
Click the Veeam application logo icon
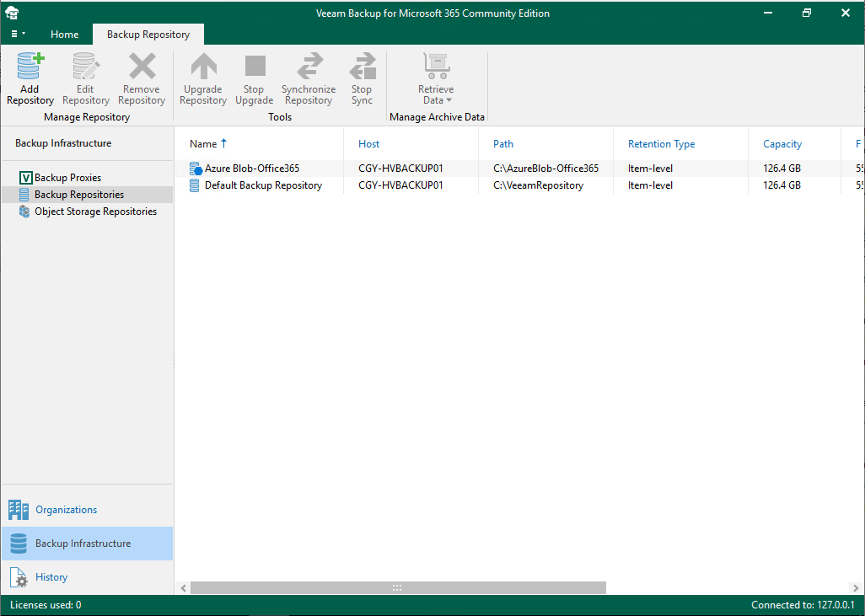[12, 13]
